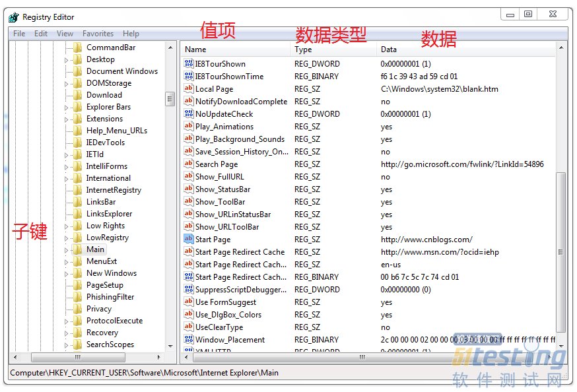Click the binary icon beside IE8TourShownTime
The image size is (577, 392).
coord(188,76)
